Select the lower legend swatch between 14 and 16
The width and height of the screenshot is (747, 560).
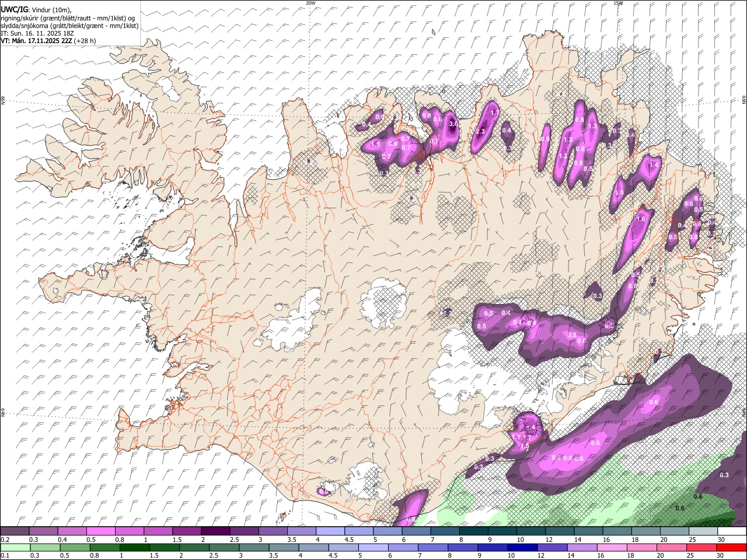pyautogui.click(x=582, y=548)
